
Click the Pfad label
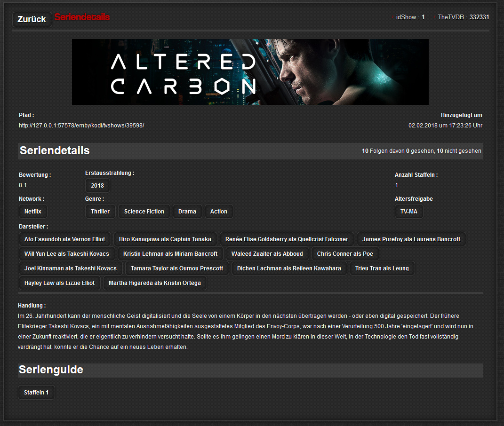[26, 115]
